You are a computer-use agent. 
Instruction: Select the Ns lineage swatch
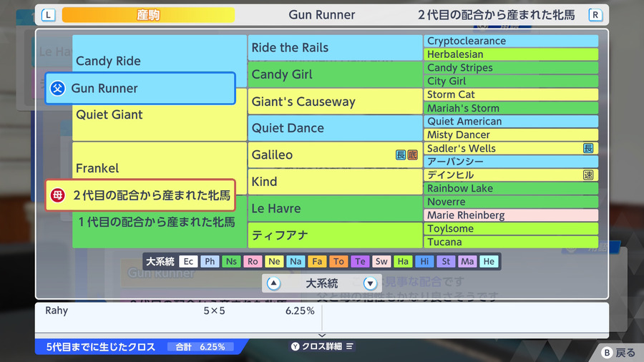click(231, 261)
